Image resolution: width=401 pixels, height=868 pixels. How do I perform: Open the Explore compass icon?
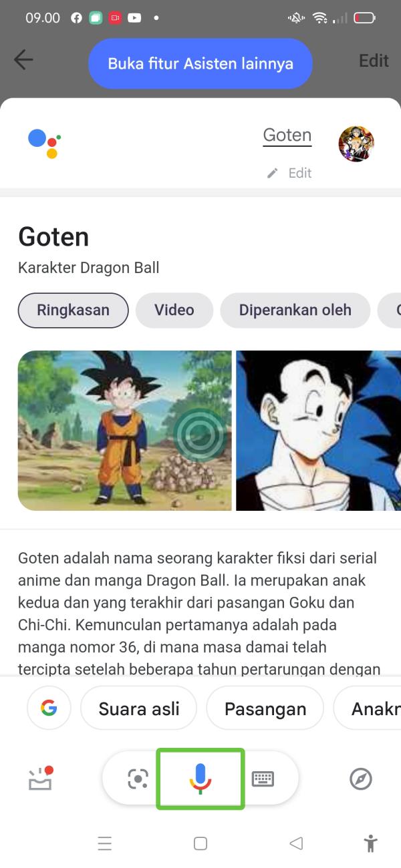[x=361, y=779]
